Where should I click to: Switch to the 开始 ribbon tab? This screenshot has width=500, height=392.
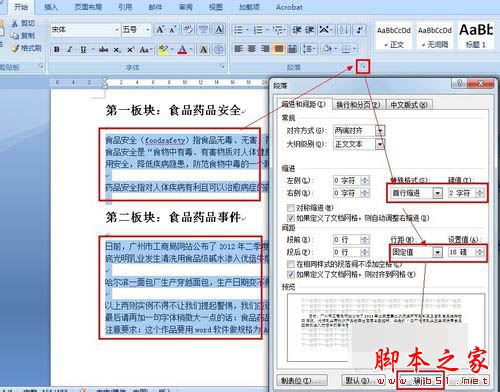[x=21, y=7]
